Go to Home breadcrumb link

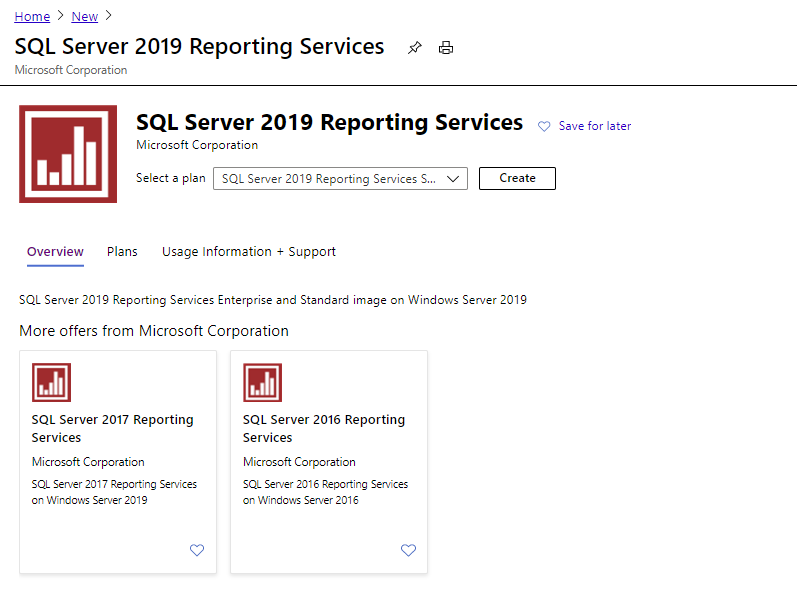[32, 17]
